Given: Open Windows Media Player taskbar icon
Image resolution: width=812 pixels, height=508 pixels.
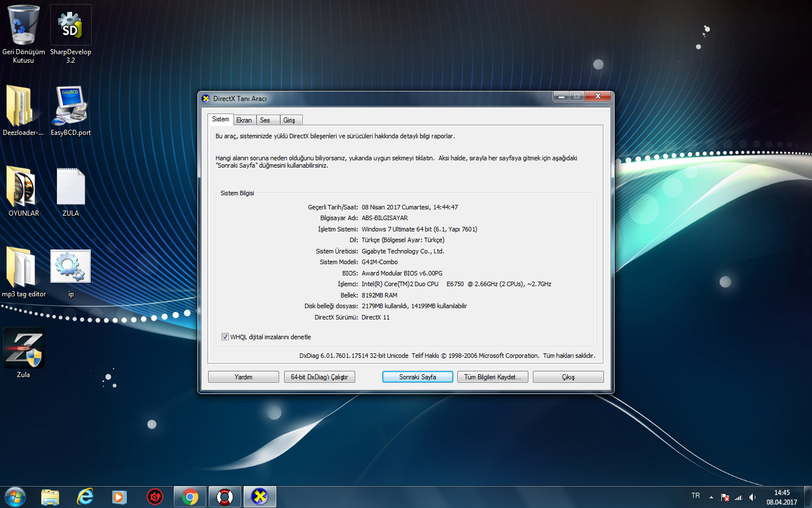Looking at the screenshot, I should 119,497.
